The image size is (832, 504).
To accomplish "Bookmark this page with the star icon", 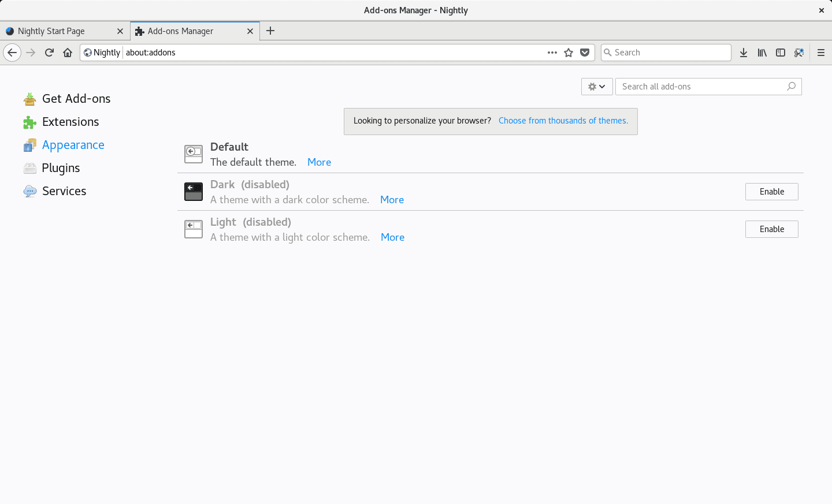I will click(x=569, y=53).
